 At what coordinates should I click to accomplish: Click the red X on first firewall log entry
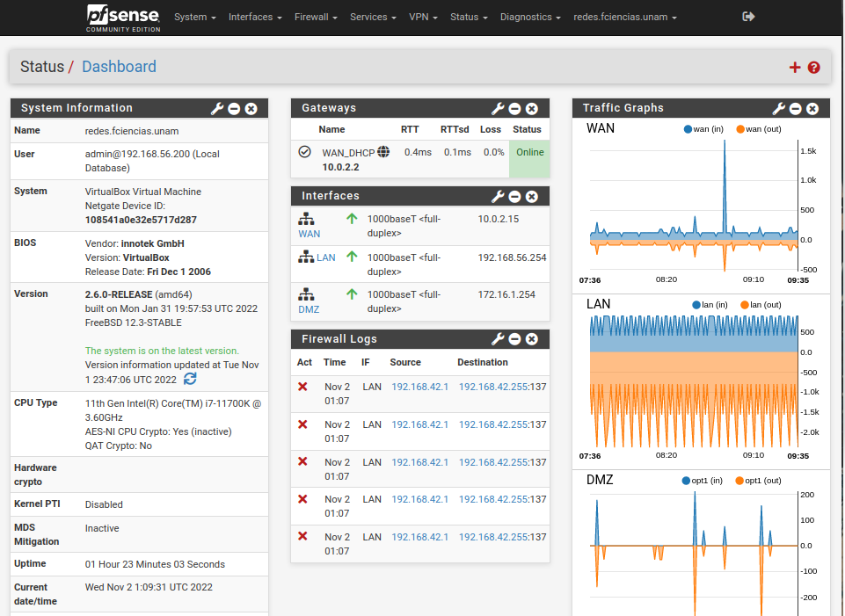pyautogui.click(x=303, y=387)
